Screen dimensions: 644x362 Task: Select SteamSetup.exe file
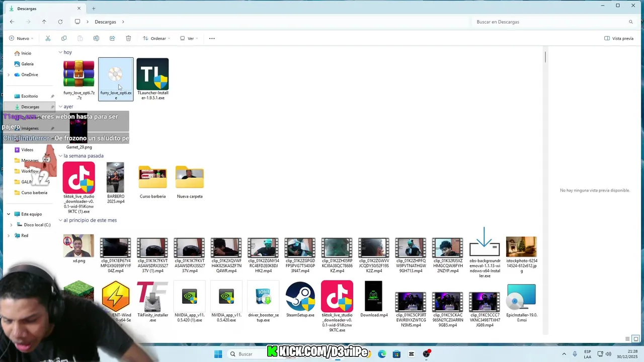click(x=300, y=300)
